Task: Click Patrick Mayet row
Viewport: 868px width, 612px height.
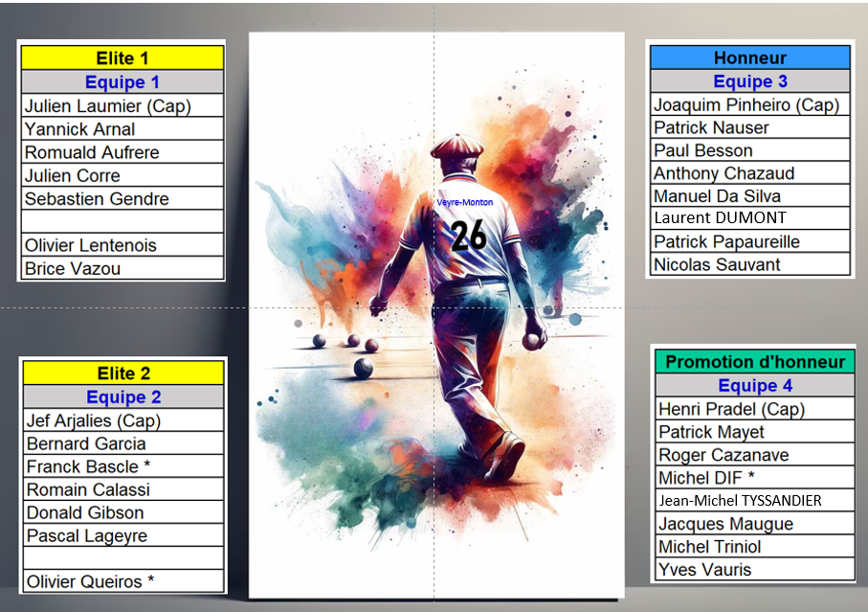Action: [755, 431]
